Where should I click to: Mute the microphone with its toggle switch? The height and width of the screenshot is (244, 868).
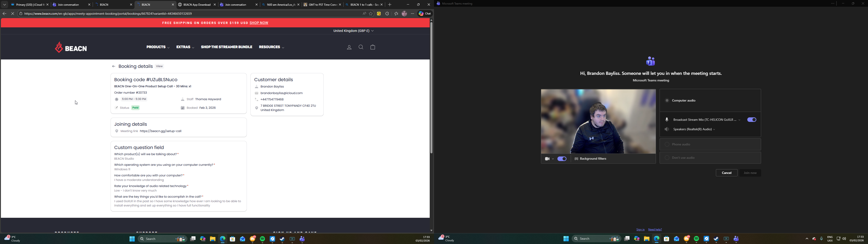point(751,120)
